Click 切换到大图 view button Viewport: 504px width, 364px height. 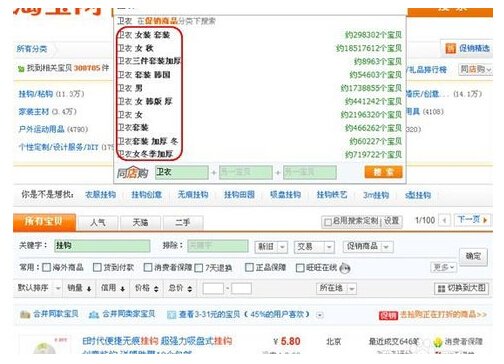tap(462, 289)
